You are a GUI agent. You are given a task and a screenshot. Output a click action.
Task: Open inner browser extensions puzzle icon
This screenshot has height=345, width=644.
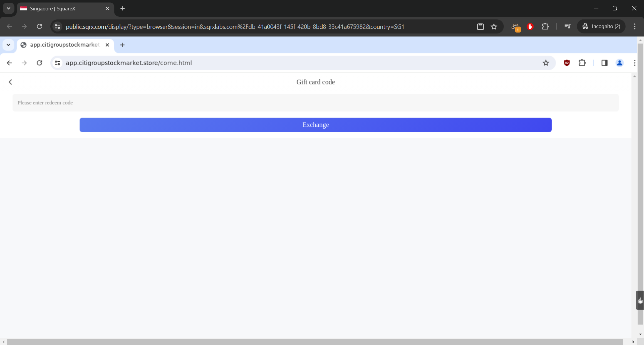[x=582, y=63]
